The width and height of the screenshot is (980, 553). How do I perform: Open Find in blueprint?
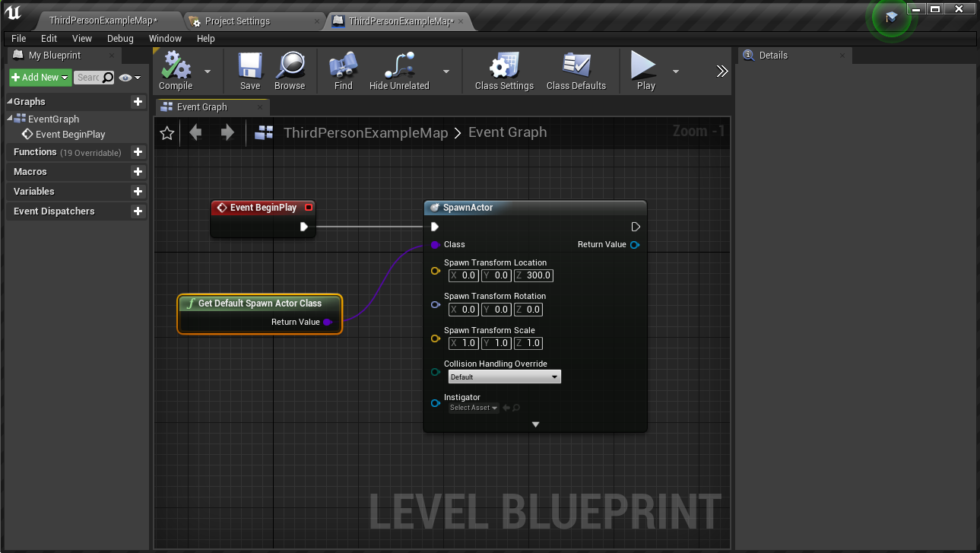pos(344,72)
